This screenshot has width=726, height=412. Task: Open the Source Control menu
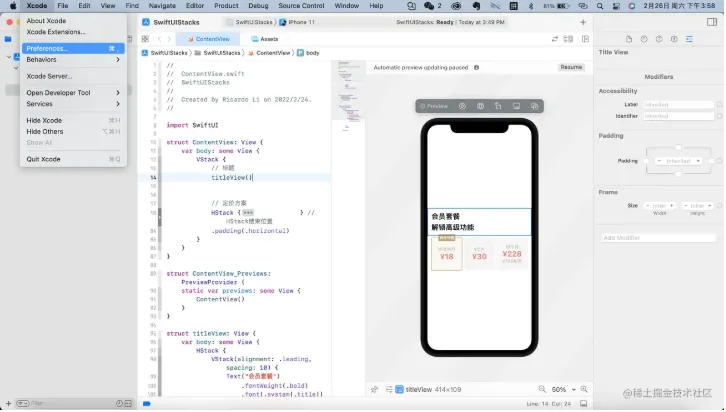click(301, 6)
